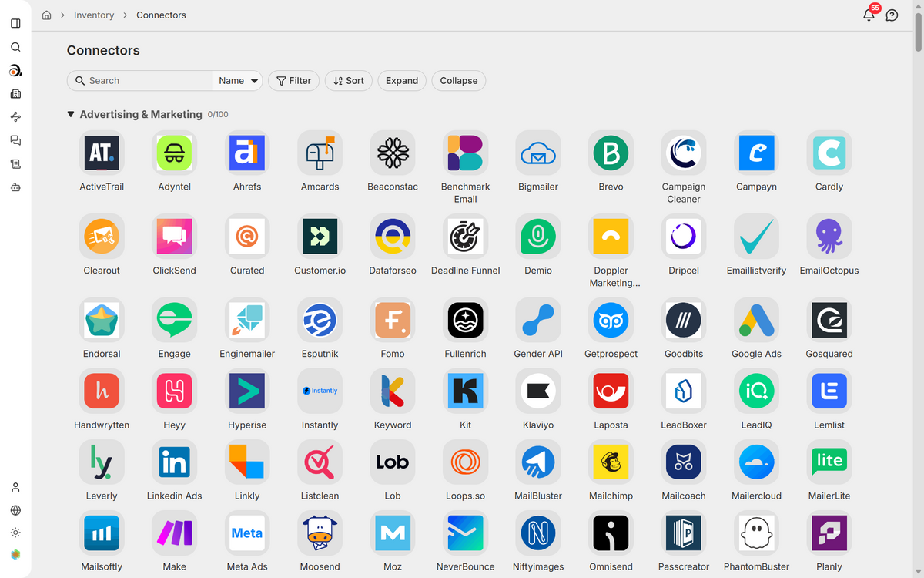Open the Mailchimp connector

click(611, 462)
